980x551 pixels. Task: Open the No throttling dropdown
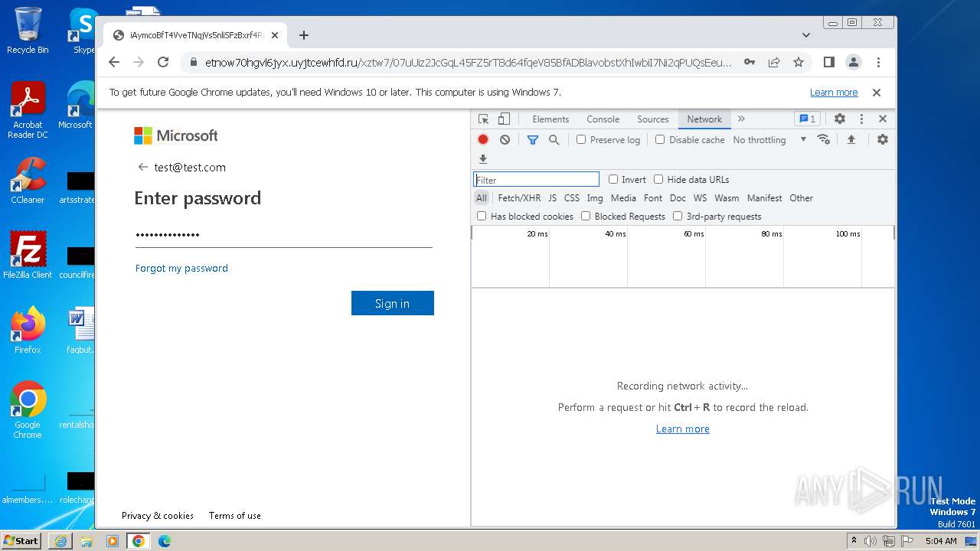click(x=769, y=140)
